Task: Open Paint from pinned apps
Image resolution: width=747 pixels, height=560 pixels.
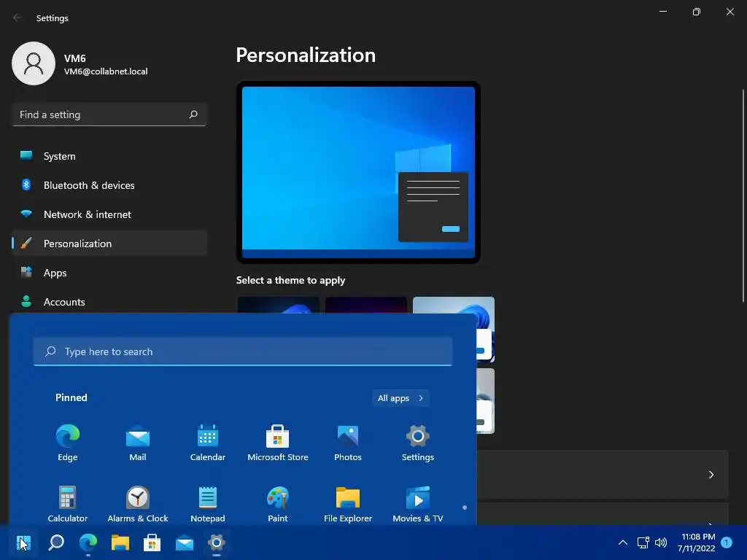Action: [x=278, y=505]
